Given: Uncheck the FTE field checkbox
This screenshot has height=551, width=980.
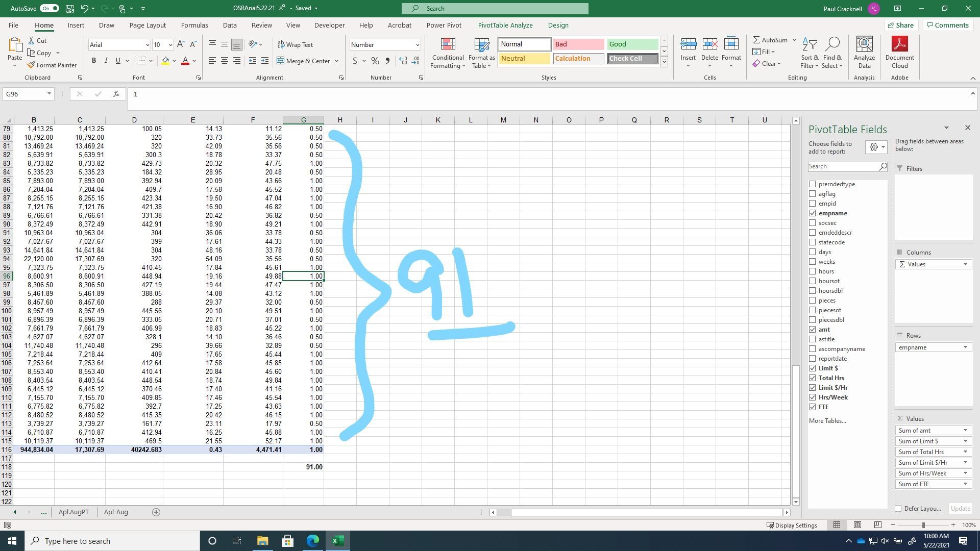Looking at the screenshot, I should point(812,407).
